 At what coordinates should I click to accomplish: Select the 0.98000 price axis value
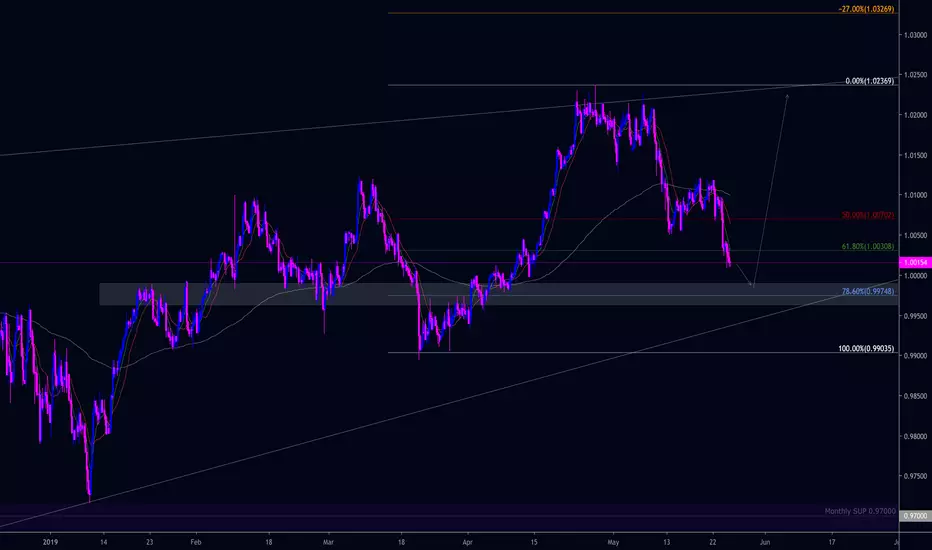pos(915,436)
